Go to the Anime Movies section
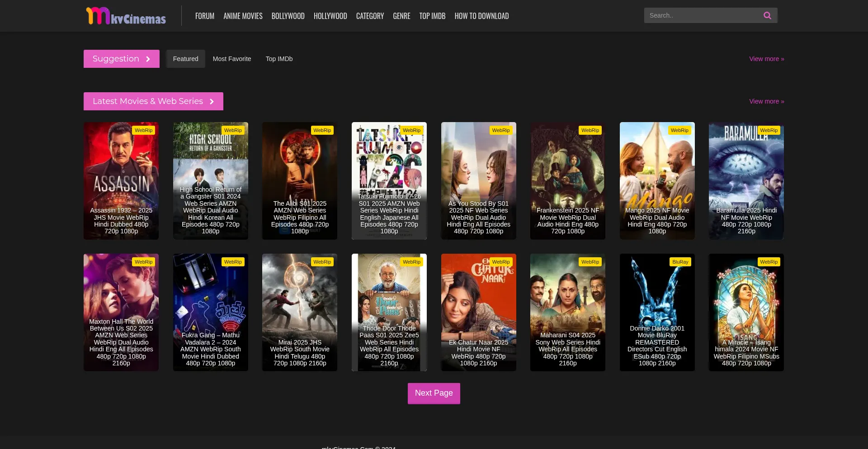 (243, 16)
